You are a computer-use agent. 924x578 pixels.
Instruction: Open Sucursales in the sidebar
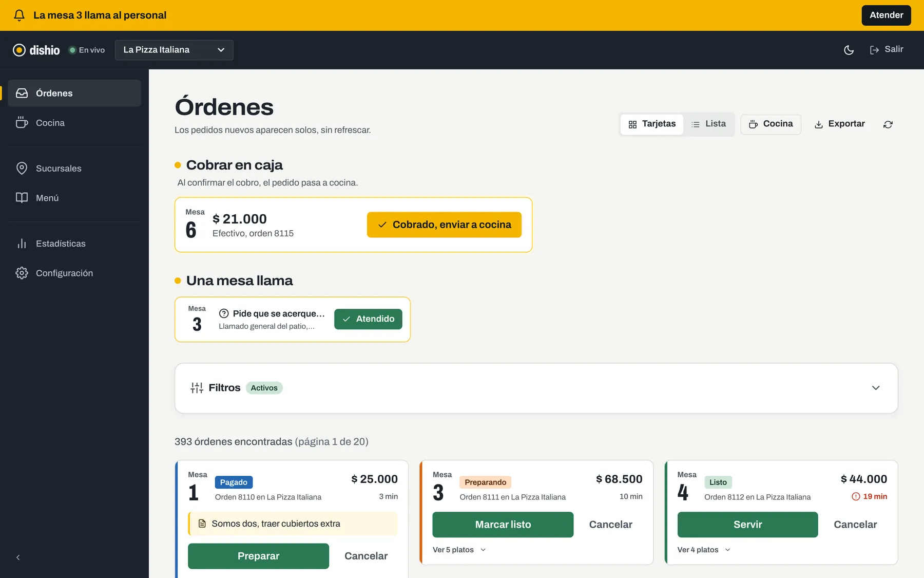click(x=74, y=169)
